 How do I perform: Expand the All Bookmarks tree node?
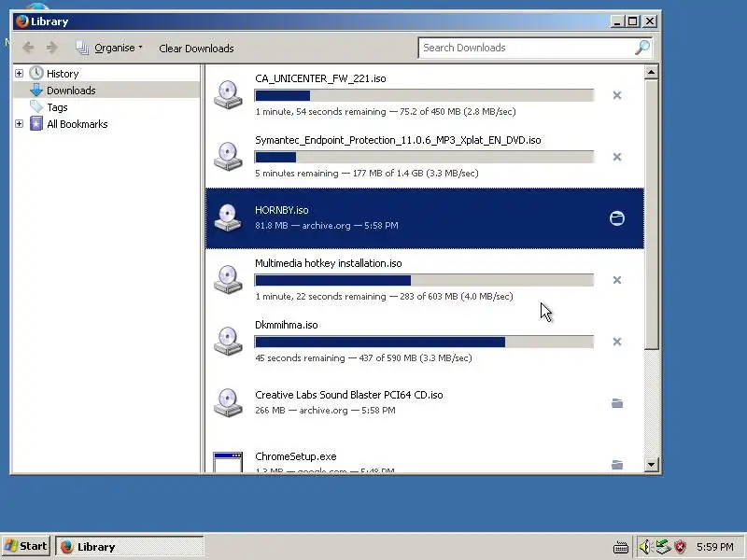pos(19,124)
